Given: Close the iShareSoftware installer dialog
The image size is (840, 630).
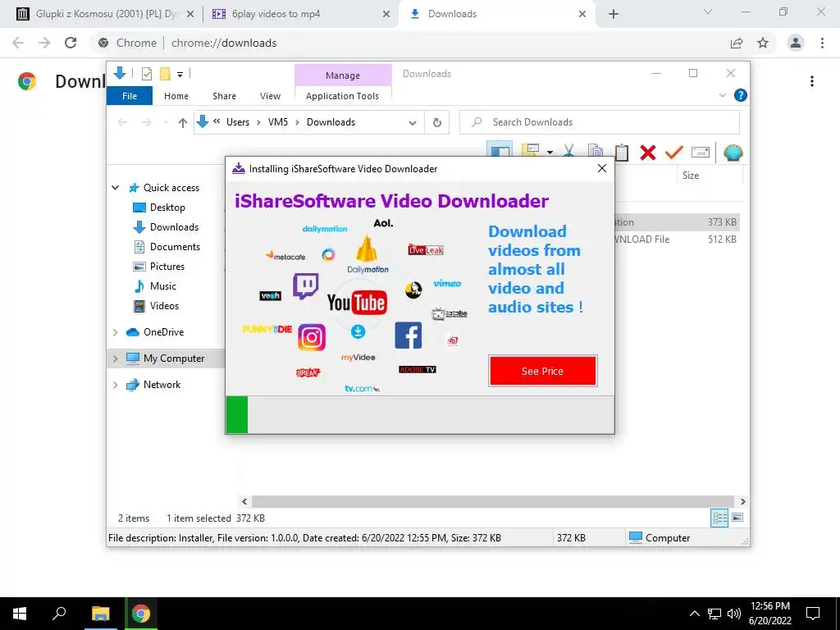Looking at the screenshot, I should pos(602,169).
